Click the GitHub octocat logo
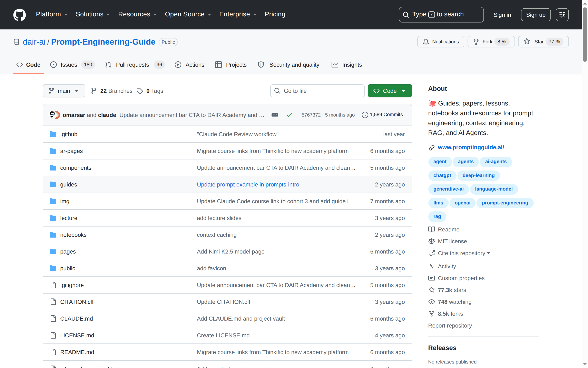588x368 pixels. [19, 15]
